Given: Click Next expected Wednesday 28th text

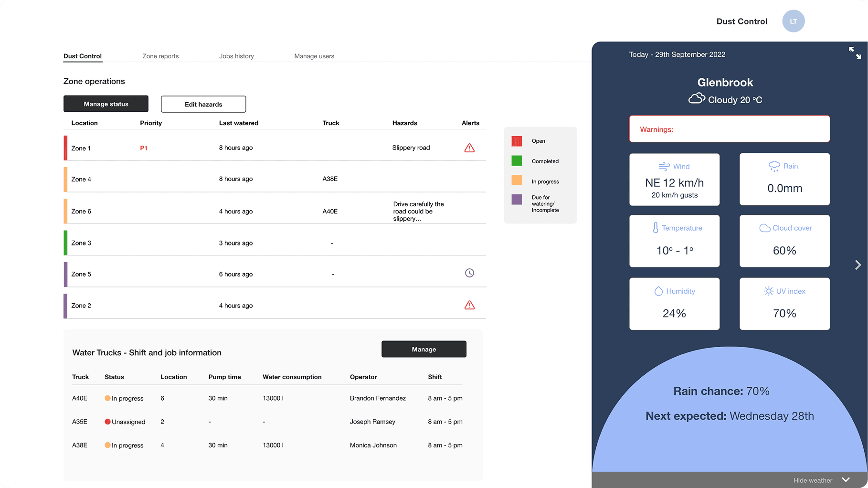Looking at the screenshot, I should coord(730,416).
